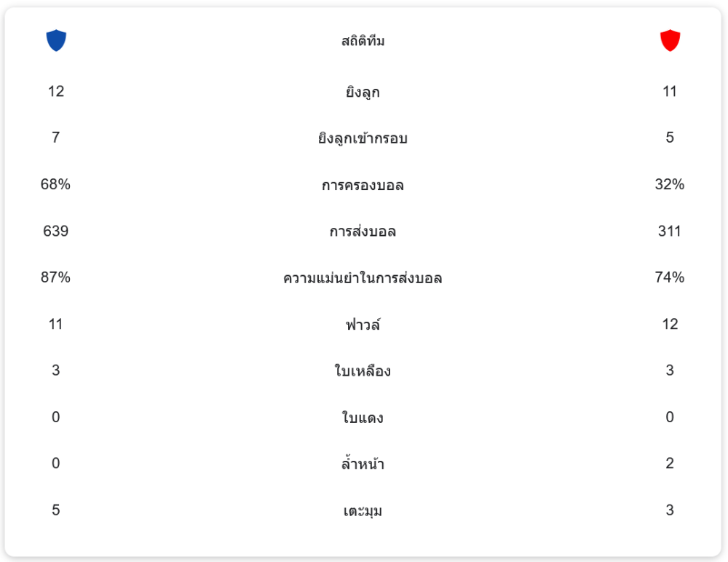Select the "การส่งบอล" passes label
Screen dimensions: 728x562
click(x=363, y=231)
